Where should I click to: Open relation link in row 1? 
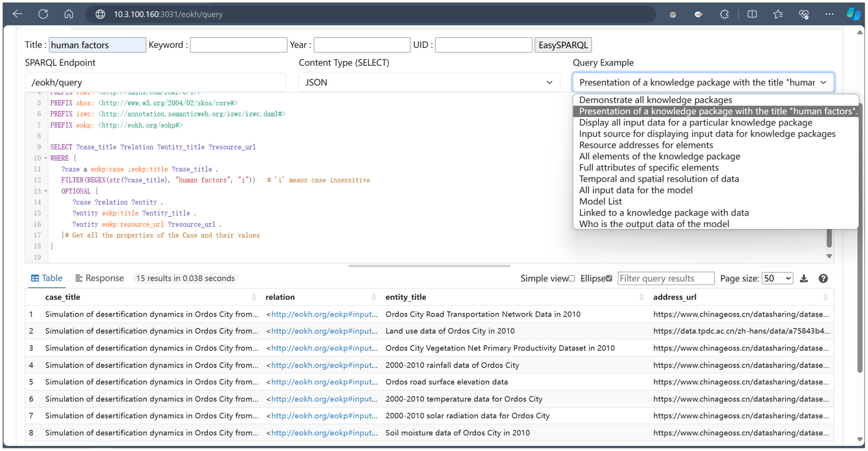click(x=325, y=314)
